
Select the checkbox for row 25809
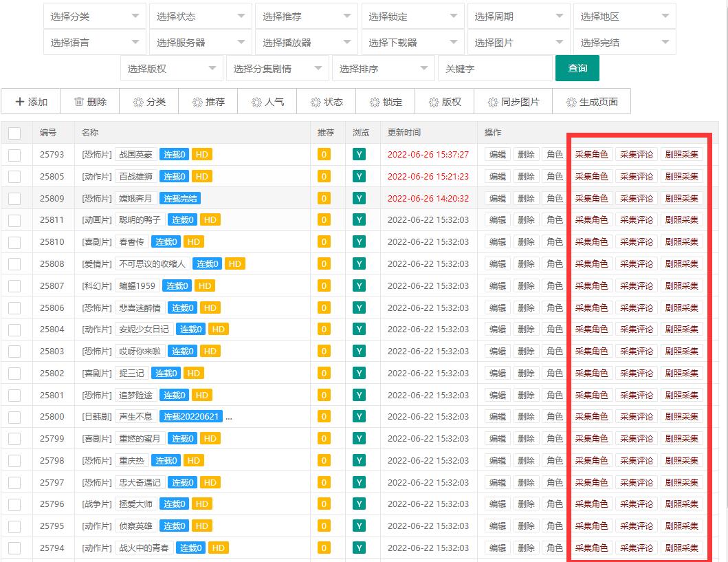coord(14,199)
